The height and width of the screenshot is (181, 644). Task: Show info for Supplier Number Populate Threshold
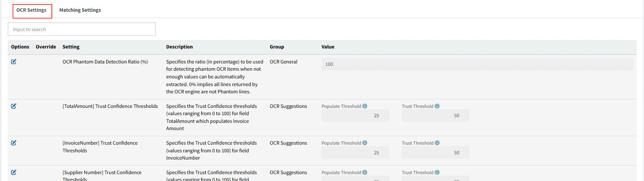pos(365,173)
